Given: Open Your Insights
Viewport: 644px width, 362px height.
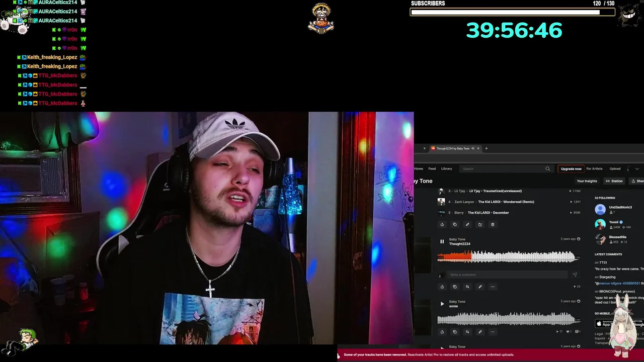Looking at the screenshot, I should [x=587, y=181].
